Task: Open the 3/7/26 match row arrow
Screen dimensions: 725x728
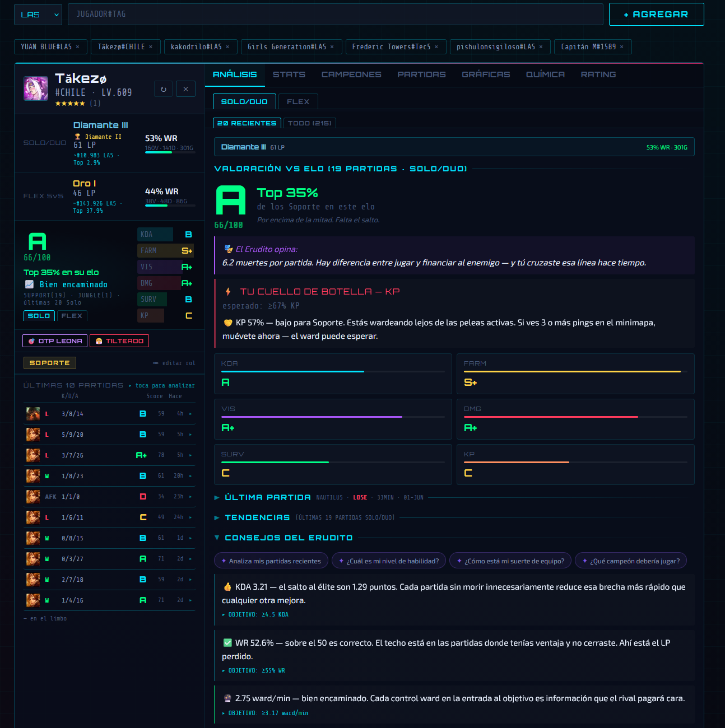Action: click(x=190, y=455)
